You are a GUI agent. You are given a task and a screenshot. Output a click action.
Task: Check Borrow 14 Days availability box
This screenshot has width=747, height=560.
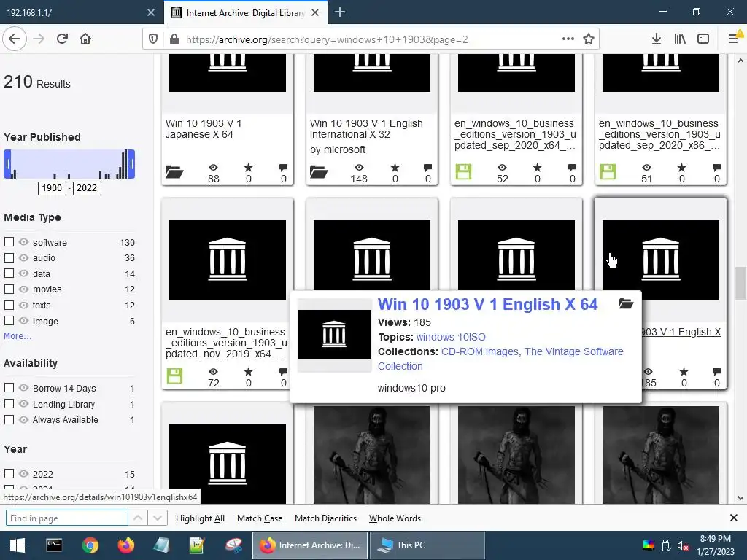[x=9, y=388]
